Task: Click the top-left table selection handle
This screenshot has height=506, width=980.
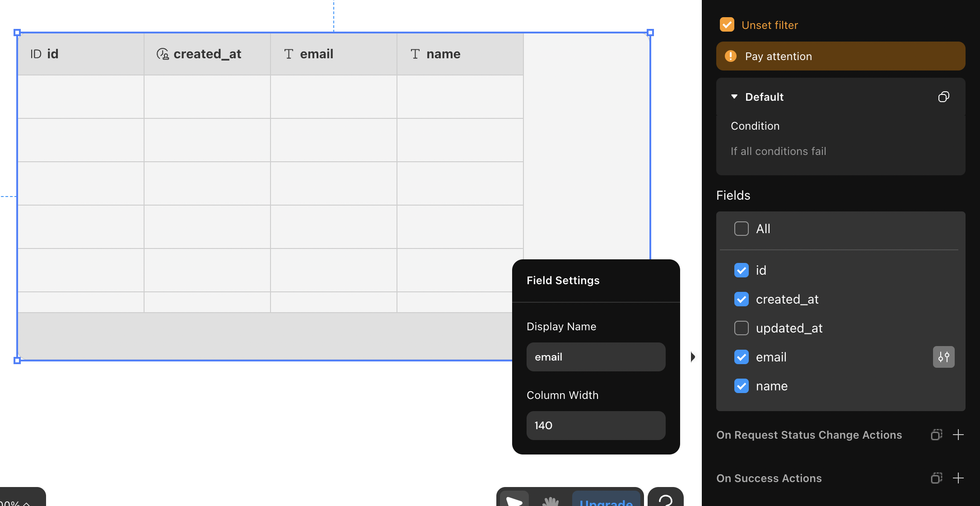Action: pos(17,33)
